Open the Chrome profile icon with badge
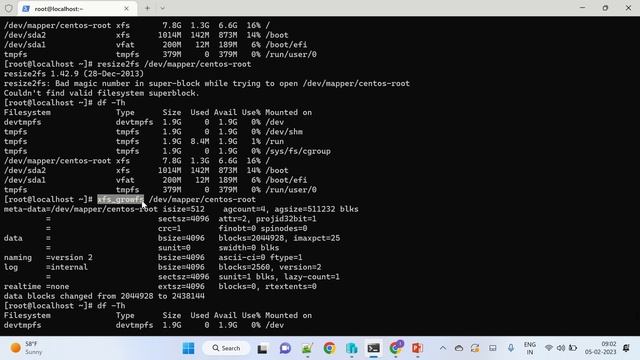 [x=396, y=348]
